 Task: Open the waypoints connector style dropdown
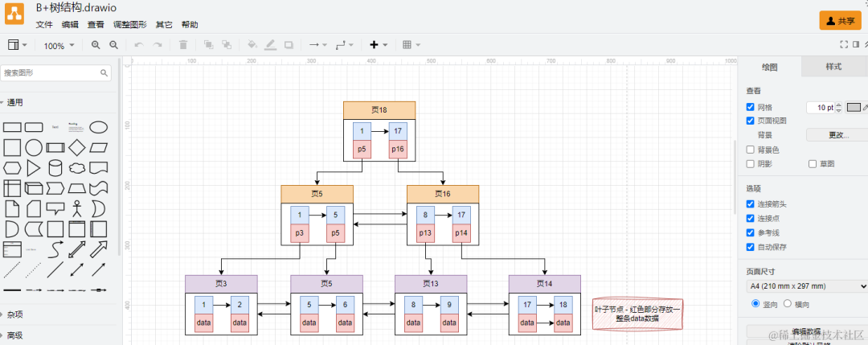pos(345,45)
